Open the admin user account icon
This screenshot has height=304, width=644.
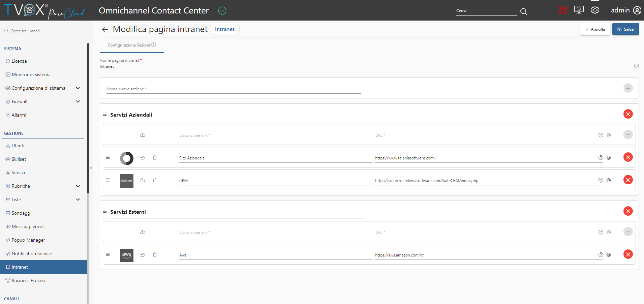click(637, 10)
